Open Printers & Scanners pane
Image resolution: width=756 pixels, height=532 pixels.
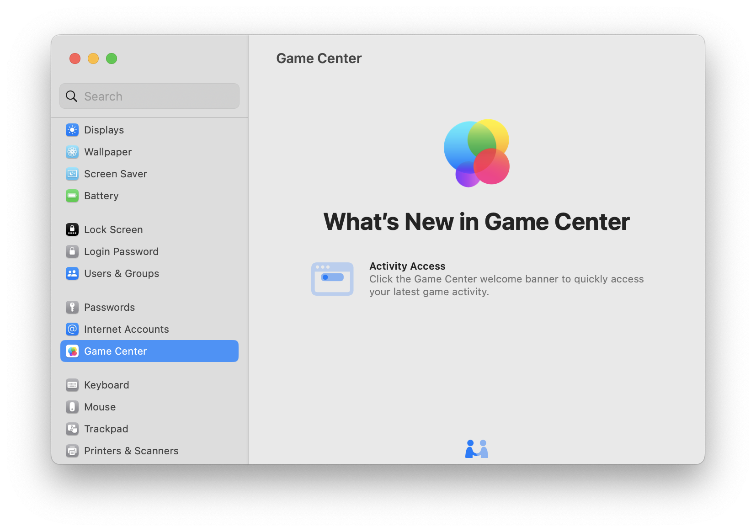[x=131, y=451]
